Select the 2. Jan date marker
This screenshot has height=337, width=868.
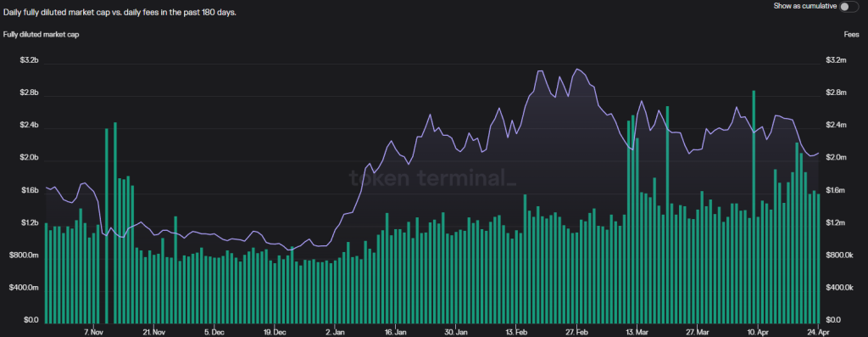[x=335, y=333]
